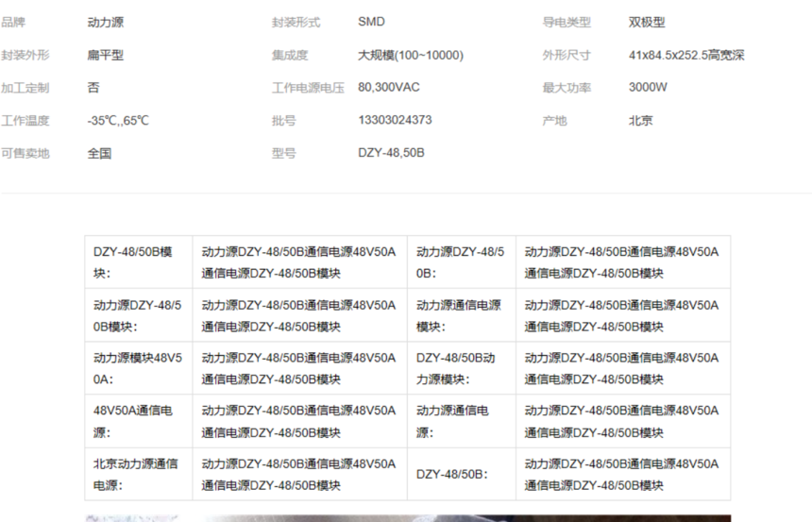Click the description cell right of '48V50A通信电源:'

300,422
